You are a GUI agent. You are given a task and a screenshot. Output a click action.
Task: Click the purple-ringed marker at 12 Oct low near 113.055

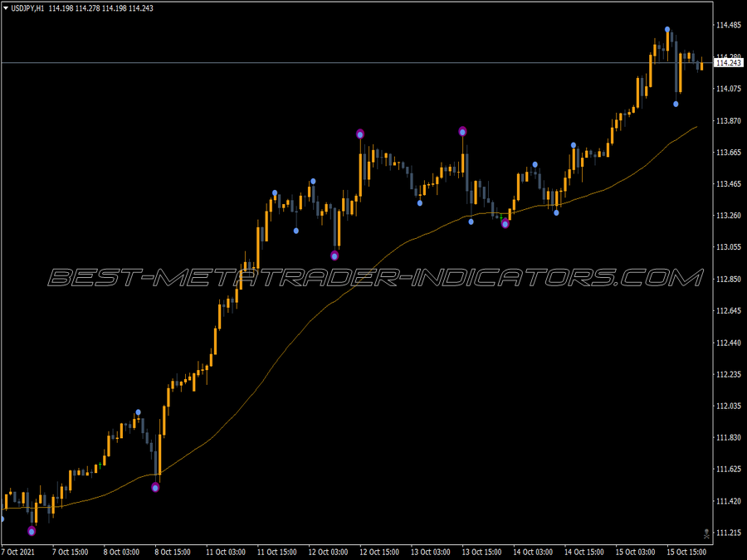tap(334, 256)
